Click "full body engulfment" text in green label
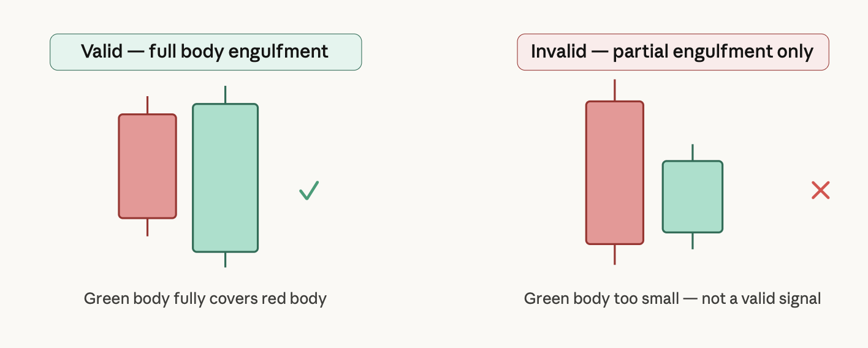 click(239, 52)
